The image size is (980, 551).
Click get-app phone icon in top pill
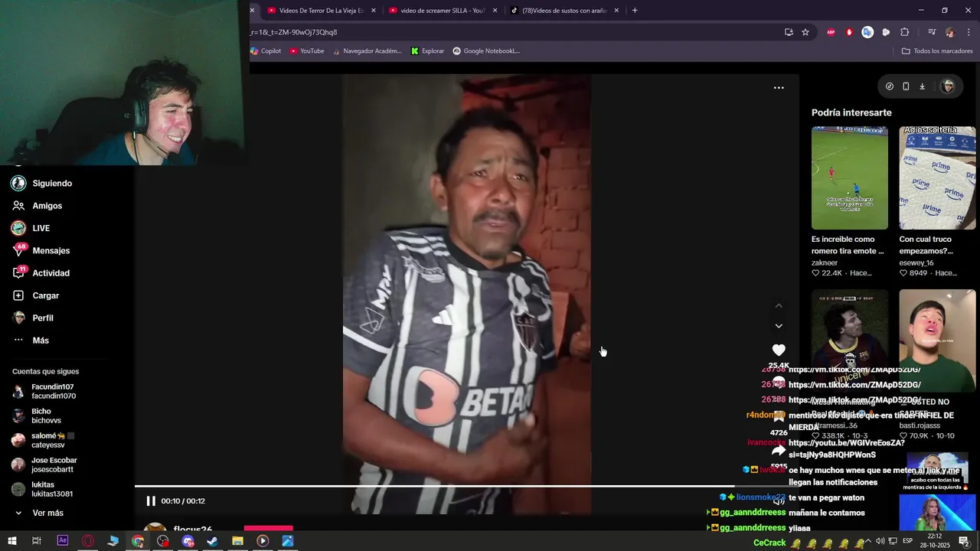click(906, 86)
